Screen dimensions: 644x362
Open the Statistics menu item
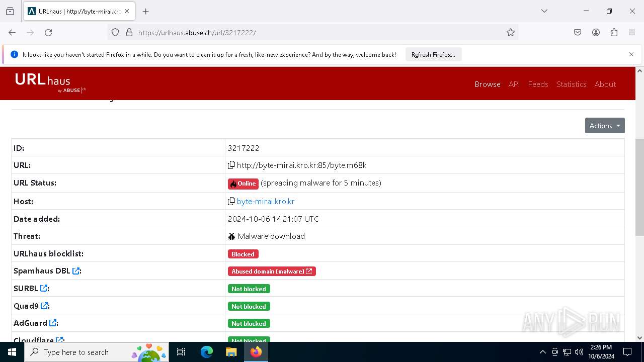571,84
